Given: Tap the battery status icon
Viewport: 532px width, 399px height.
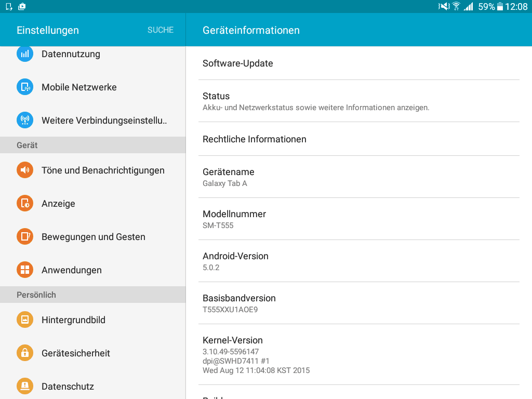Looking at the screenshot, I should [x=500, y=6].
